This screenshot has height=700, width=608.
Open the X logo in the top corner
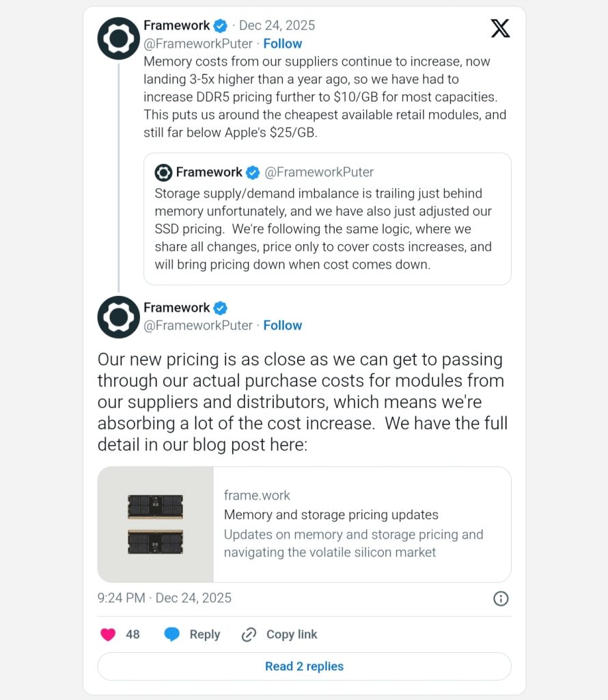tap(500, 29)
